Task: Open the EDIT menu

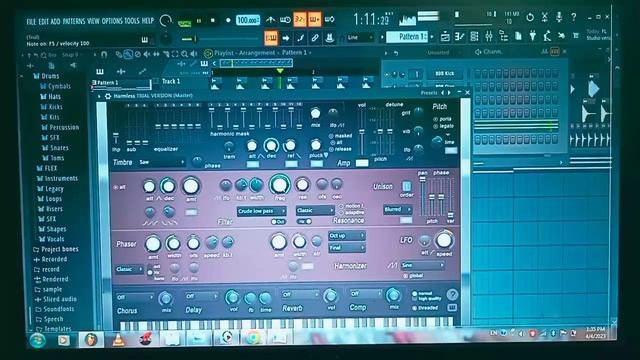Action: 43,22
